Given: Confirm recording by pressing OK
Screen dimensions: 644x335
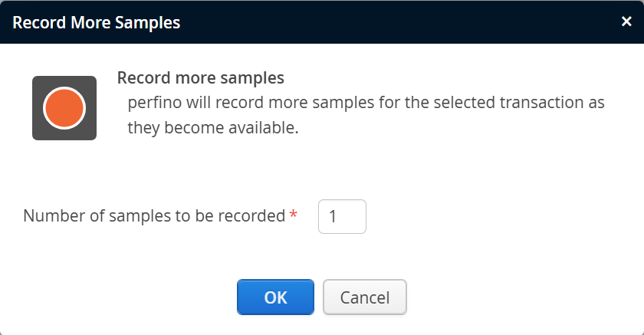Looking at the screenshot, I should (x=275, y=297).
